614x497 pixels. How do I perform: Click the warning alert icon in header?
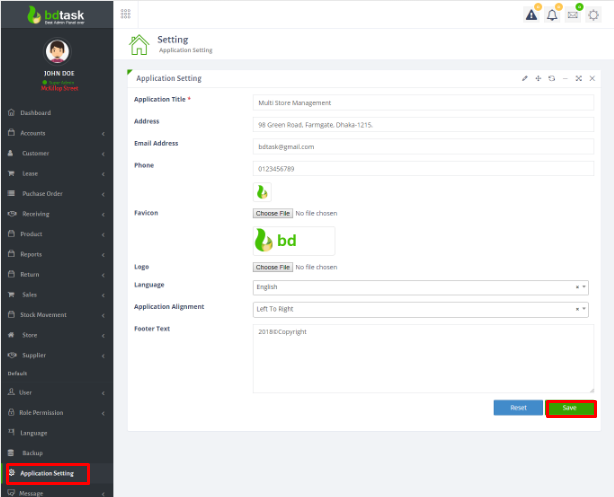[531, 14]
